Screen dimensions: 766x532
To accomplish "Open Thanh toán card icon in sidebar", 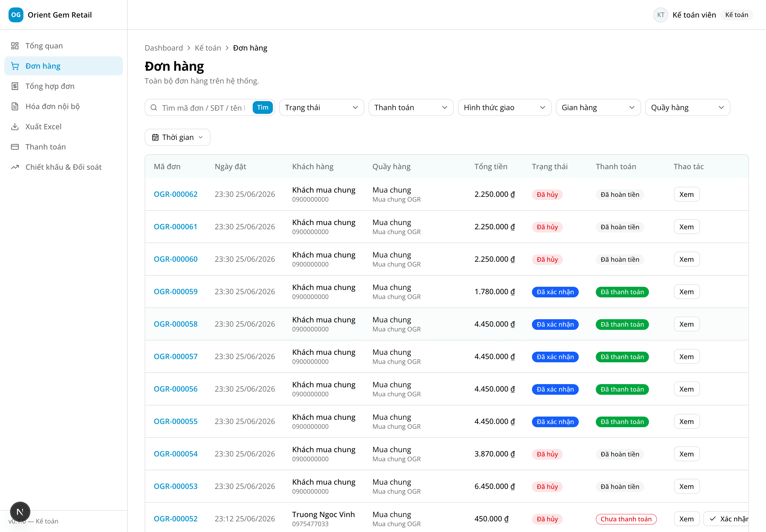I will coord(15,147).
